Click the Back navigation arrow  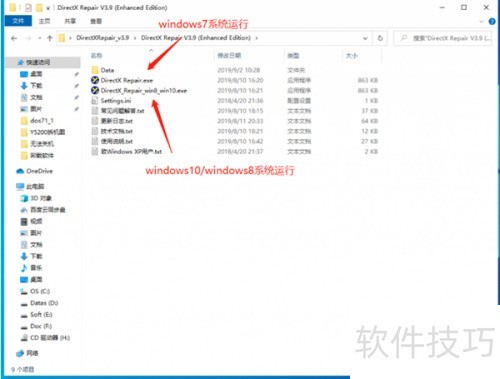tap(14, 38)
